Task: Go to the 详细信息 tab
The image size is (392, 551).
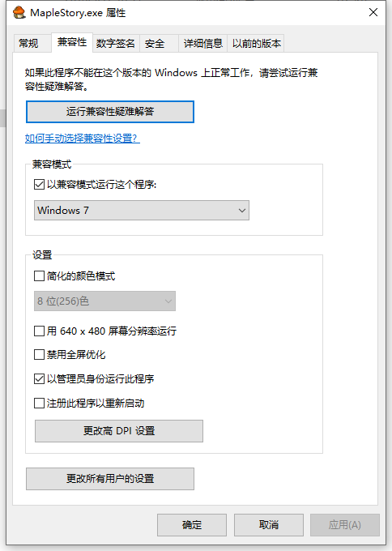Action: pyautogui.click(x=203, y=43)
